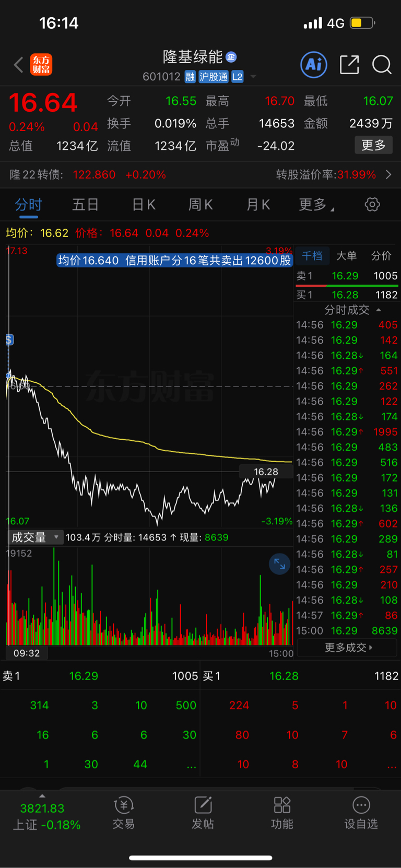Tap the share export icon
The width and height of the screenshot is (401, 868).
click(349, 65)
